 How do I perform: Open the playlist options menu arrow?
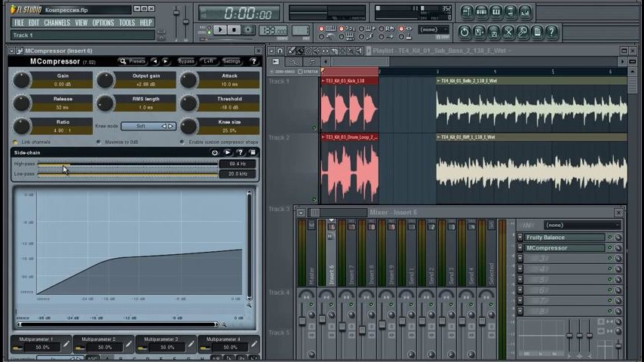(x=271, y=51)
